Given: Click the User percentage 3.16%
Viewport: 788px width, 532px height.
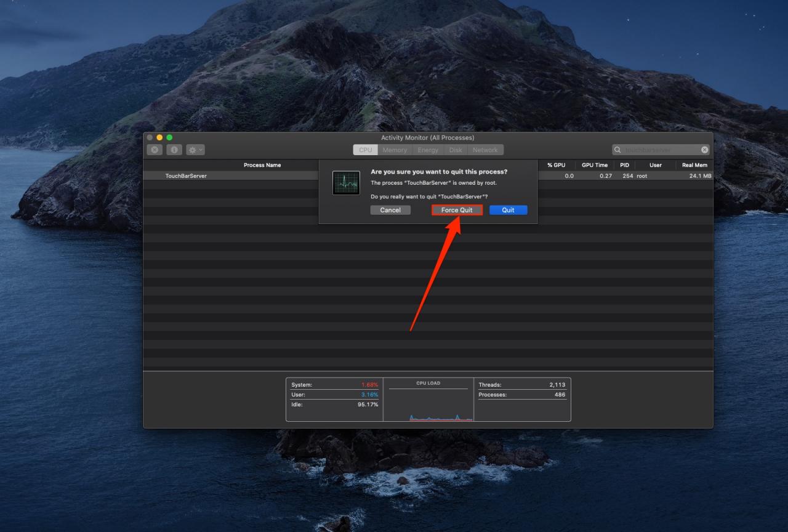Looking at the screenshot, I should [x=370, y=395].
